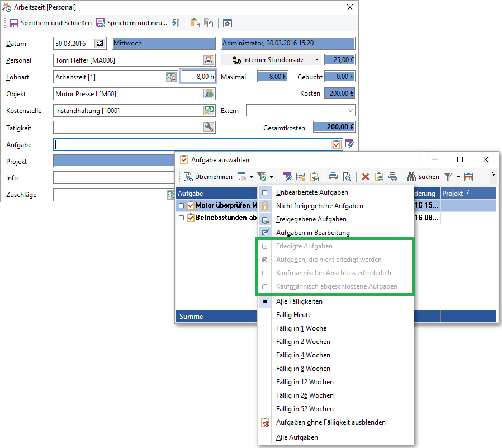Select Fällig in 8 Wochen

click(x=335, y=369)
